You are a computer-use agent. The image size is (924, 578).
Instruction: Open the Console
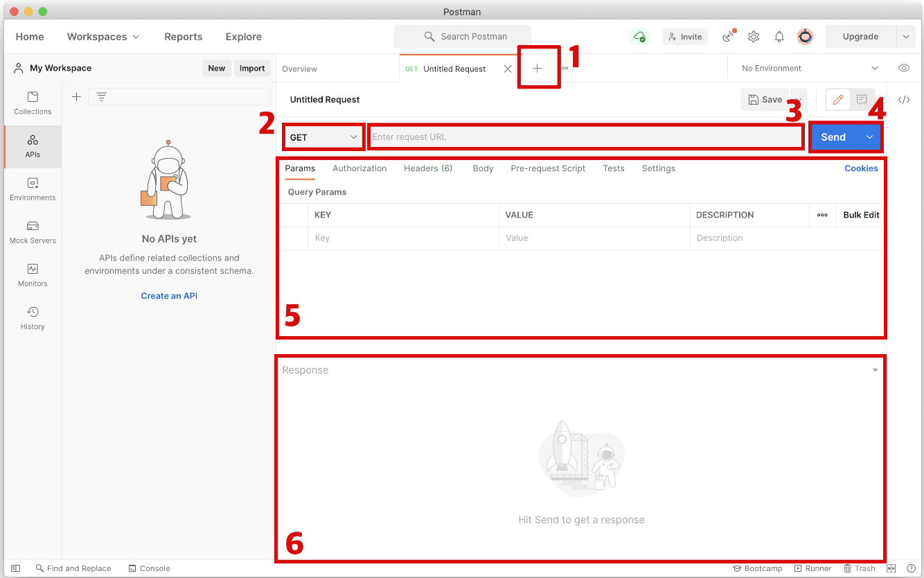click(149, 568)
